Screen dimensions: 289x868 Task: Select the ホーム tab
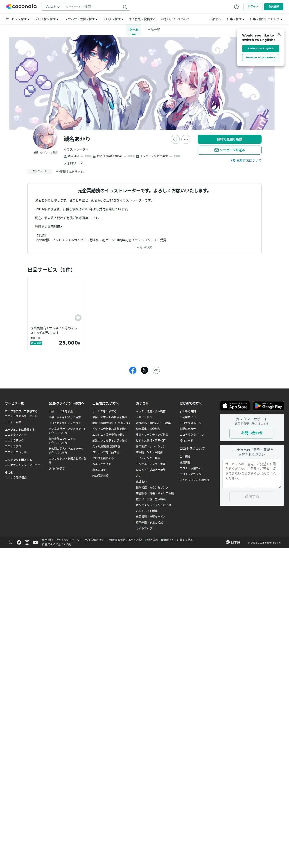pyautogui.click(x=133, y=30)
